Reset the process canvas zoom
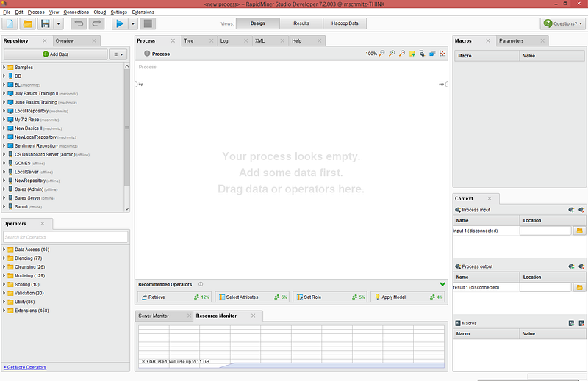588x381 pixels. click(x=381, y=54)
